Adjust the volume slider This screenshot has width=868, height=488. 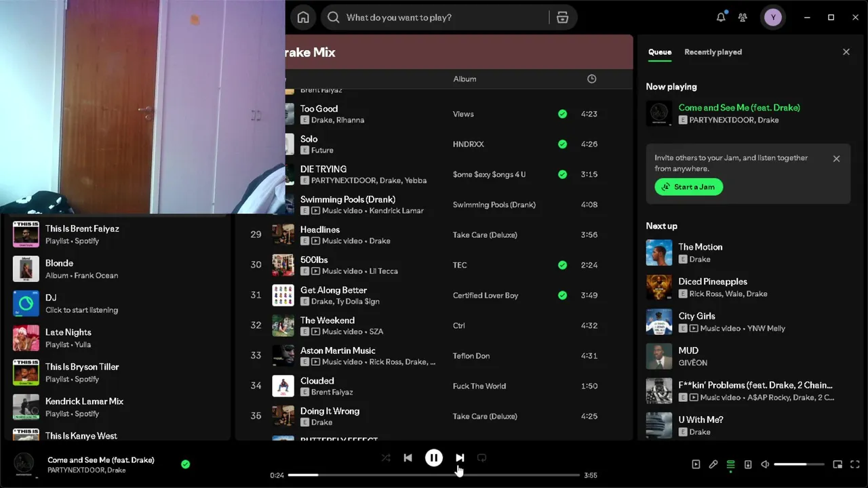799,464
